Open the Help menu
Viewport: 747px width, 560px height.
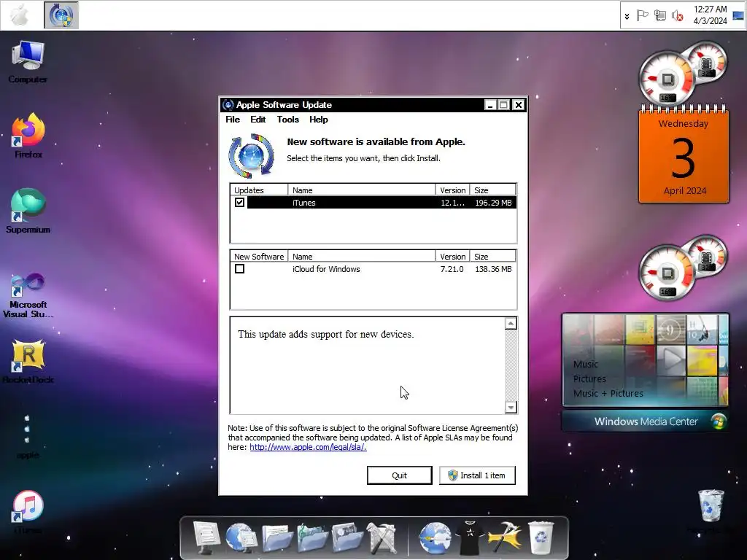[x=318, y=120]
